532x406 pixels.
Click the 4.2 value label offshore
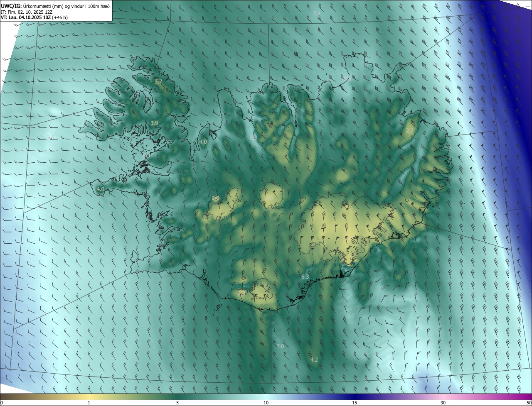tap(314, 360)
